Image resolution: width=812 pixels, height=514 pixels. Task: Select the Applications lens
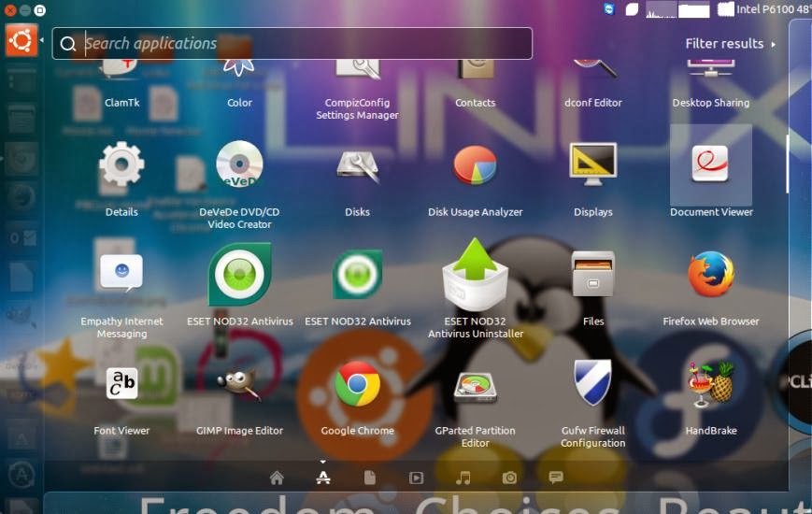(323, 478)
